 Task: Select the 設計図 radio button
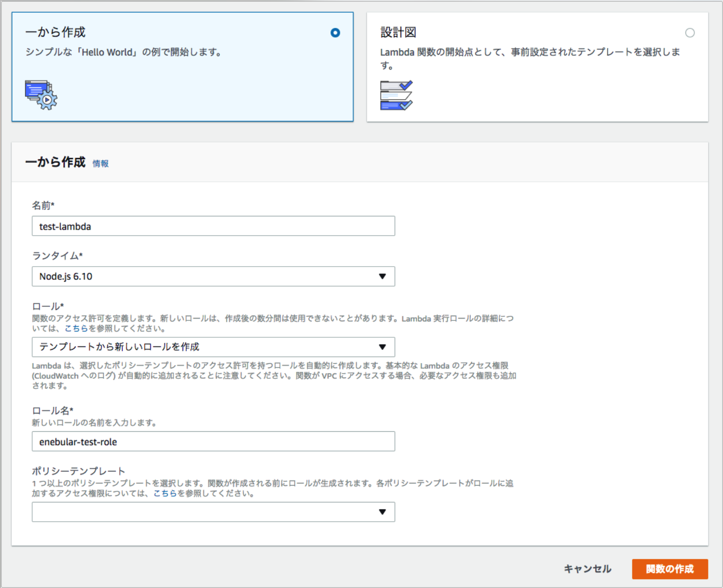(690, 33)
